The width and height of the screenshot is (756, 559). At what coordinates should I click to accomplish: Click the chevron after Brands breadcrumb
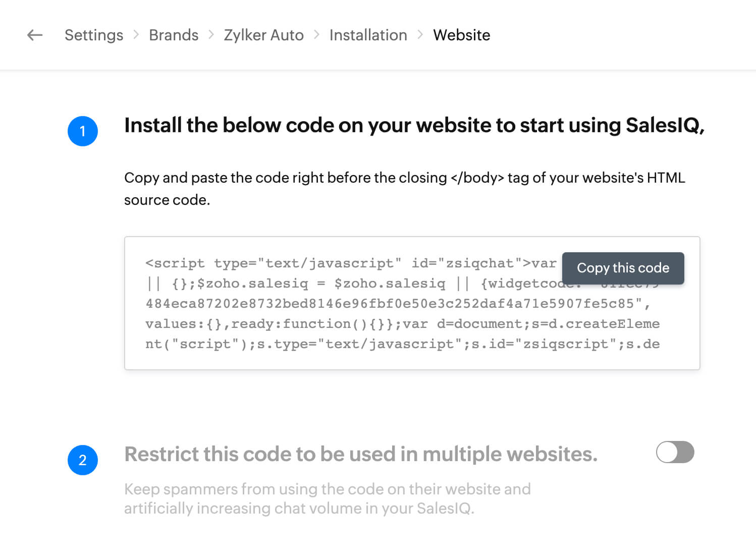click(211, 35)
